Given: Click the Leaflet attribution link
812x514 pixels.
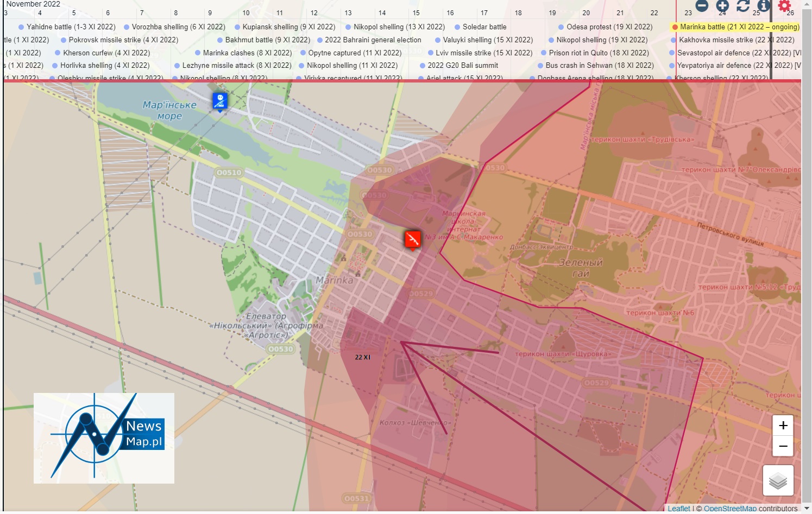Looking at the screenshot, I should click(679, 508).
